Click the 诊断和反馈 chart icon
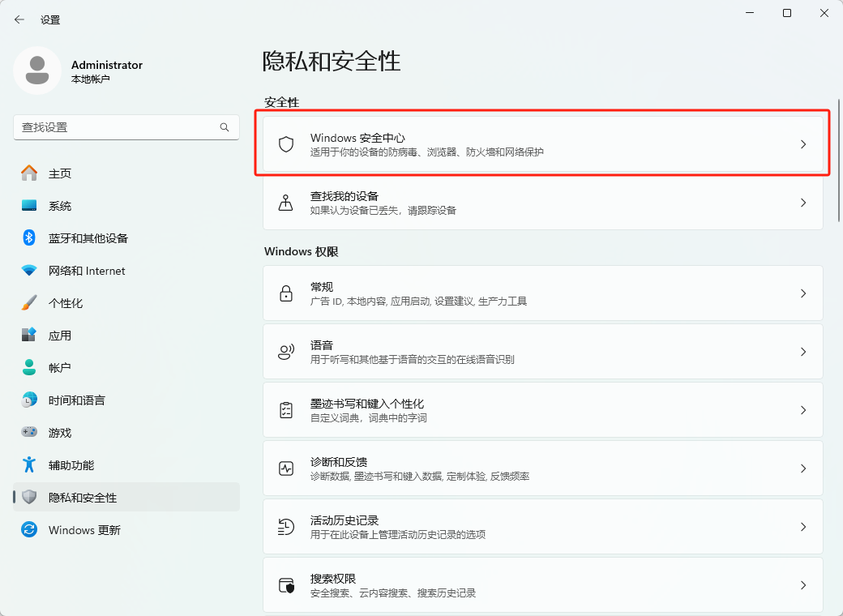The image size is (843, 616). point(285,468)
